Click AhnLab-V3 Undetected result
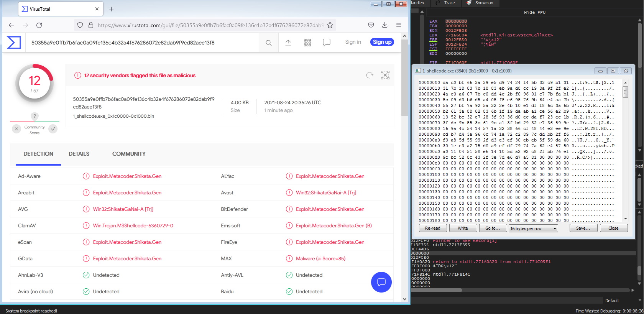Image resolution: width=644 pixels, height=314 pixels. click(x=106, y=275)
